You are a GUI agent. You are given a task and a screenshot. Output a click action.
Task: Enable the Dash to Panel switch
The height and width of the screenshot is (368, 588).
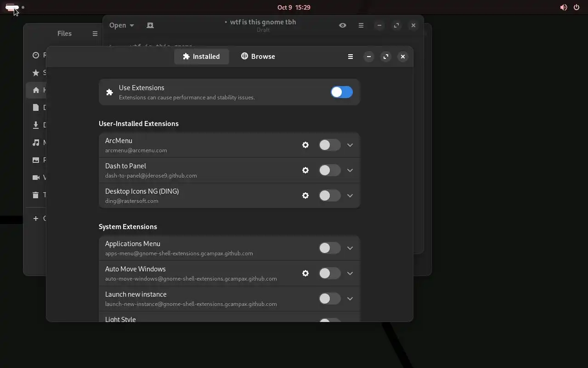click(330, 170)
